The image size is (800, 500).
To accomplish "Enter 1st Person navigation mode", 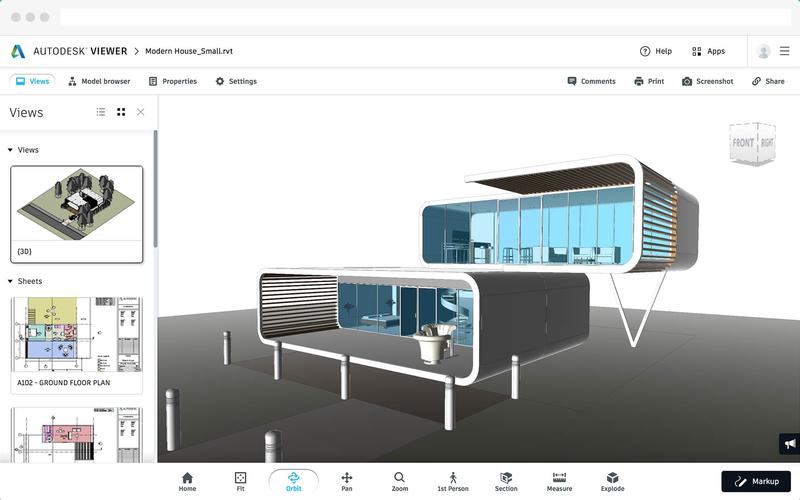I will coord(452,481).
